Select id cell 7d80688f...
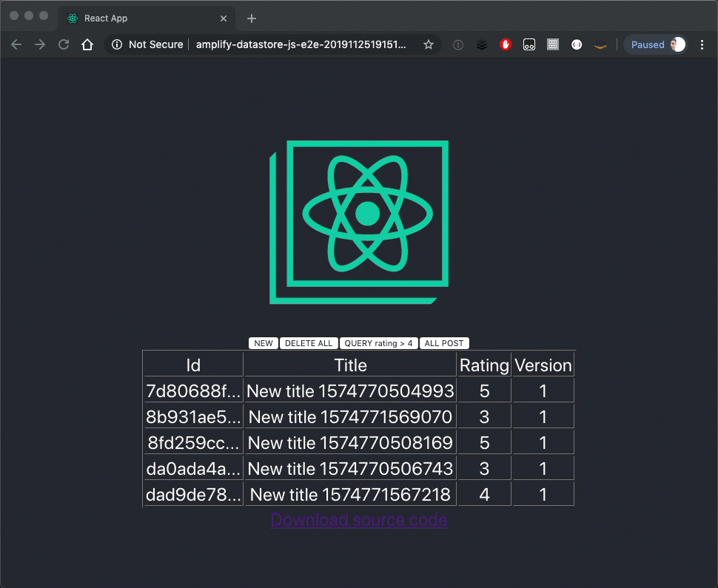This screenshot has height=588, width=718. (x=193, y=391)
